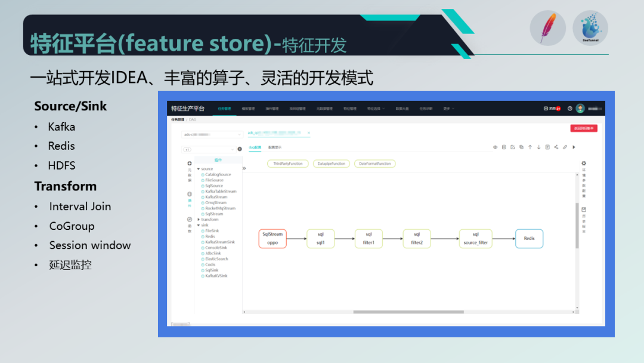Click the metadata icon in left strip
This screenshot has width=644, height=363.
coord(190,164)
